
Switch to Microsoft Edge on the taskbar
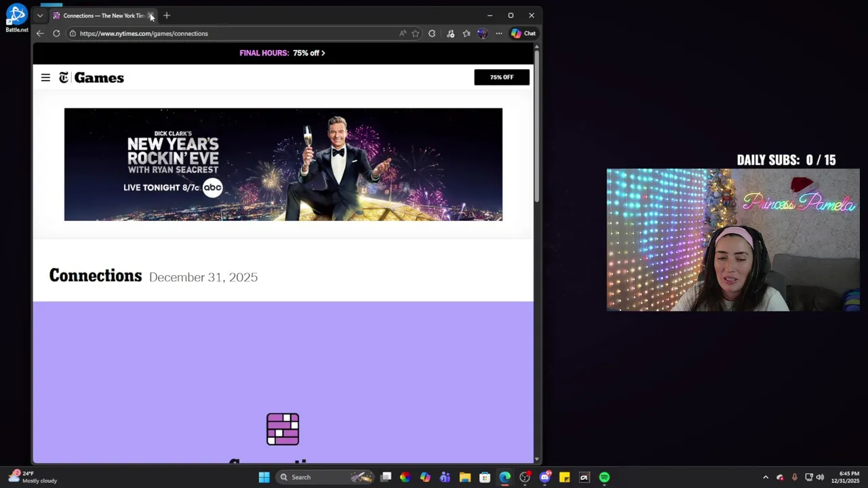click(x=505, y=477)
